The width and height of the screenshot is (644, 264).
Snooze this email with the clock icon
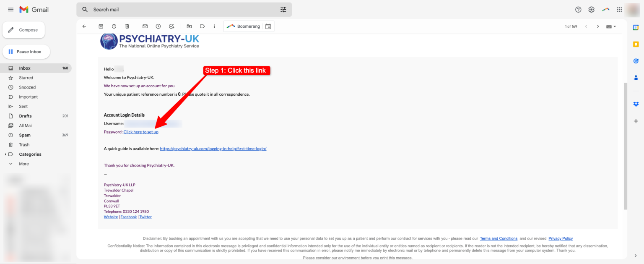pyautogui.click(x=158, y=26)
